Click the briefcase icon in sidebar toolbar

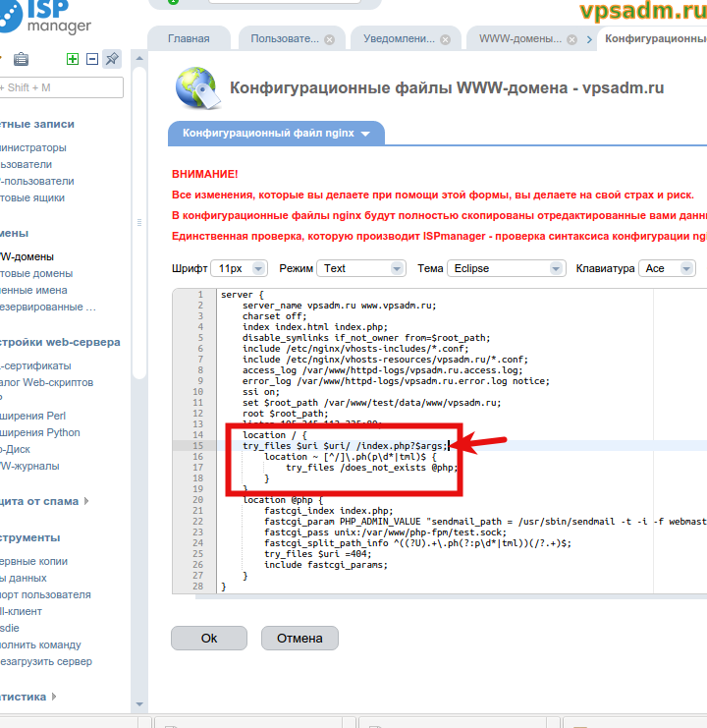[22, 60]
